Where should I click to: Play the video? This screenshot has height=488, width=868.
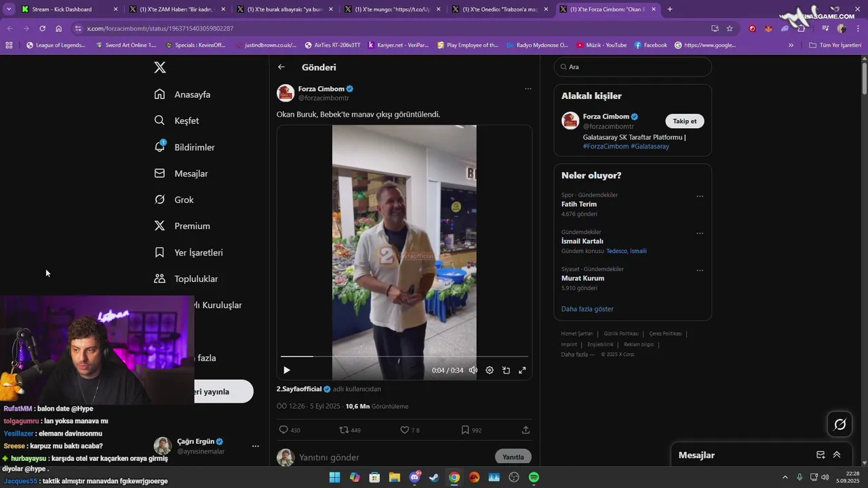(287, 370)
